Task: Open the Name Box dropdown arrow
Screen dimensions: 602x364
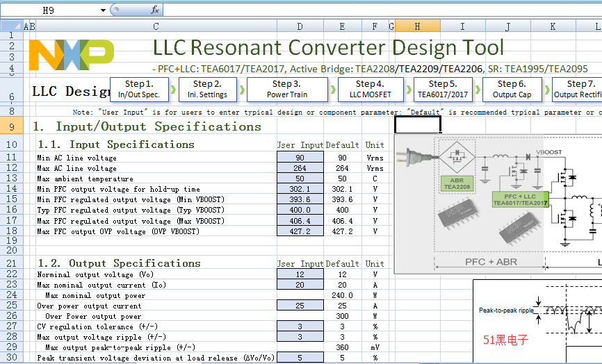Action: [x=103, y=10]
